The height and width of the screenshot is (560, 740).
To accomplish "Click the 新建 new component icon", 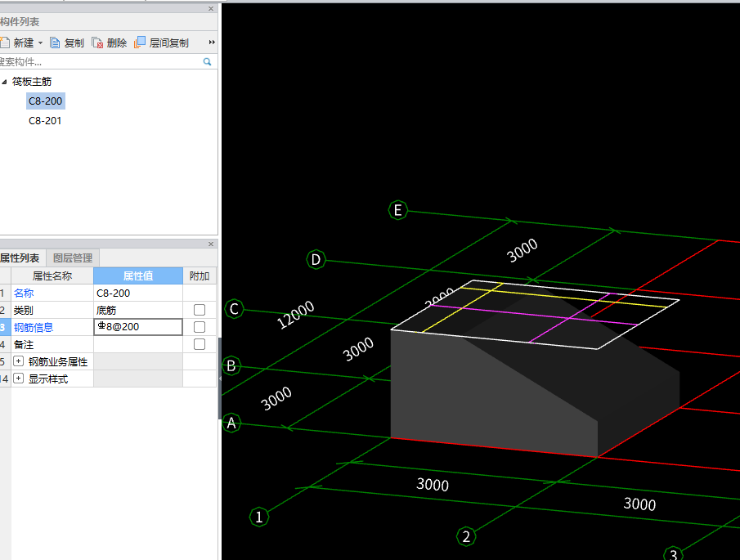I will click(5, 43).
